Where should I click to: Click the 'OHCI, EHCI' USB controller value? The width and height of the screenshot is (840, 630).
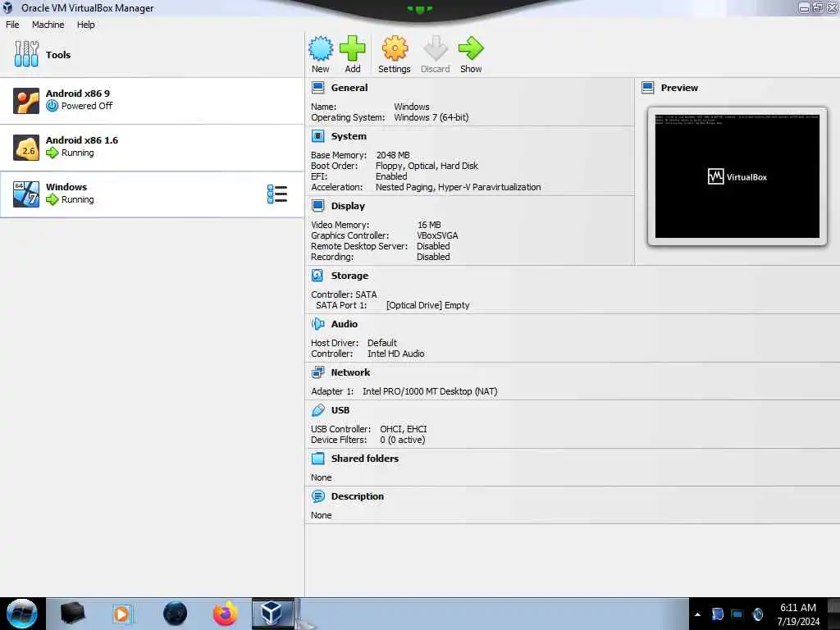[x=404, y=428]
